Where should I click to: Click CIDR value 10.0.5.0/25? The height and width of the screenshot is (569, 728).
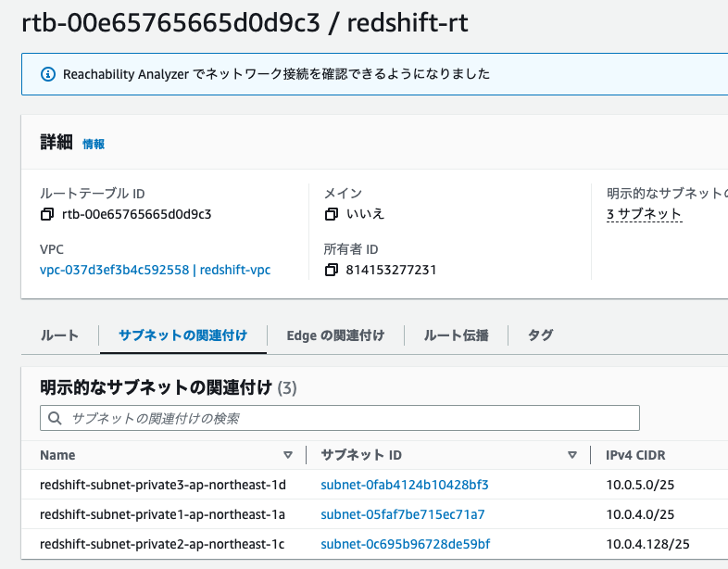[x=640, y=485]
